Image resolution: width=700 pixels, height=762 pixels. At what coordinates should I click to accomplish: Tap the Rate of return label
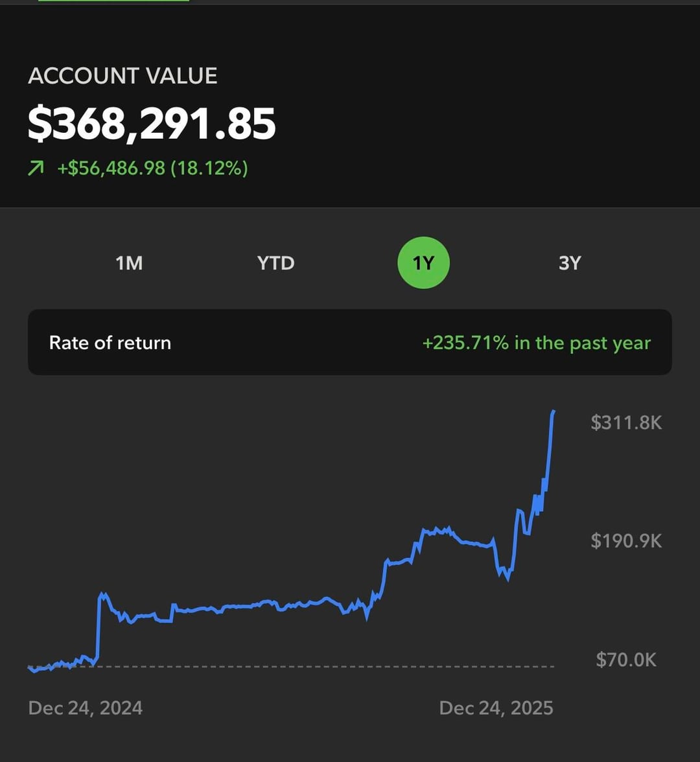[x=110, y=343]
